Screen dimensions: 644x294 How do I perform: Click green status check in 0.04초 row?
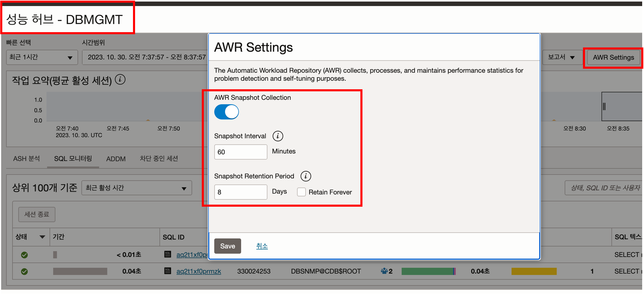click(24, 271)
